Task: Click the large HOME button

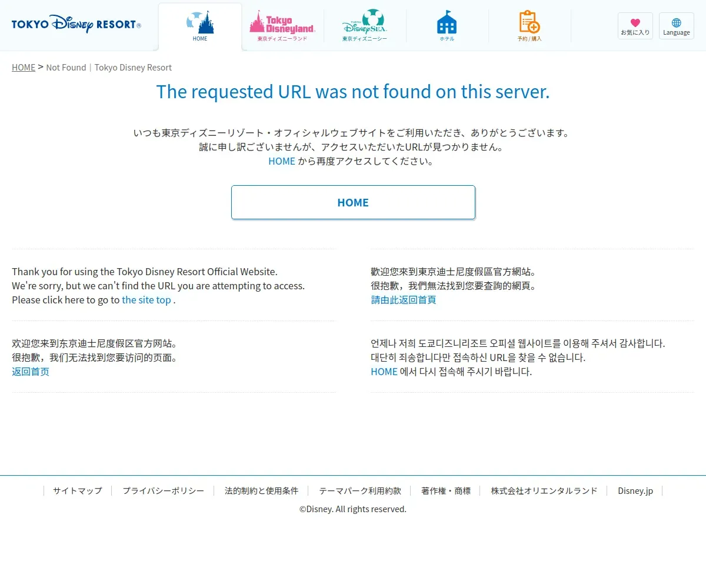Action: (353, 202)
